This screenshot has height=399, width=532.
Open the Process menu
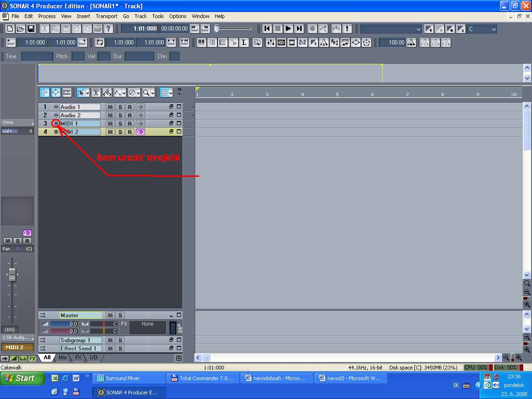(x=47, y=16)
